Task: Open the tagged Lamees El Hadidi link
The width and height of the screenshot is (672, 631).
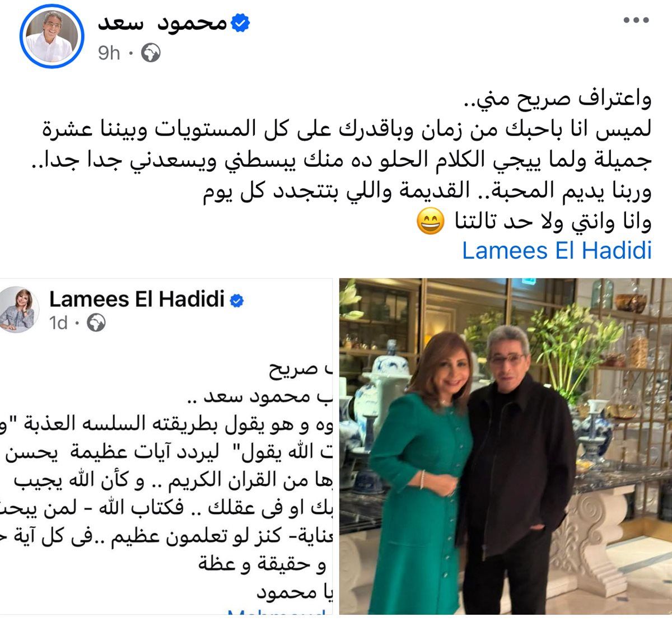Action: [557, 250]
